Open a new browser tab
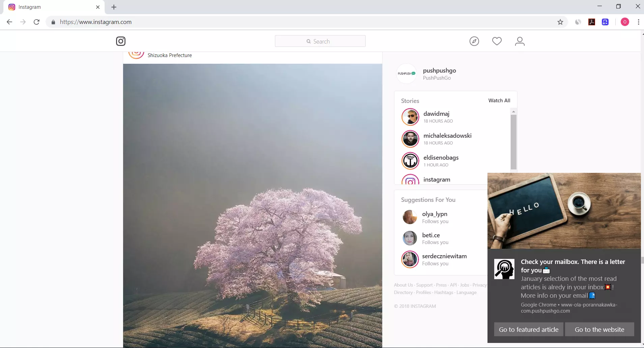The image size is (644, 348). click(x=114, y=7)
